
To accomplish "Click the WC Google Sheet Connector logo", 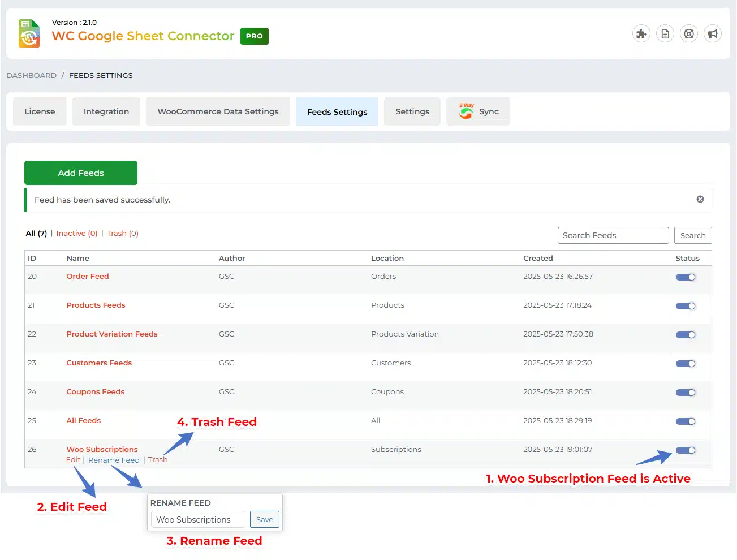I will tap(29, 34).
